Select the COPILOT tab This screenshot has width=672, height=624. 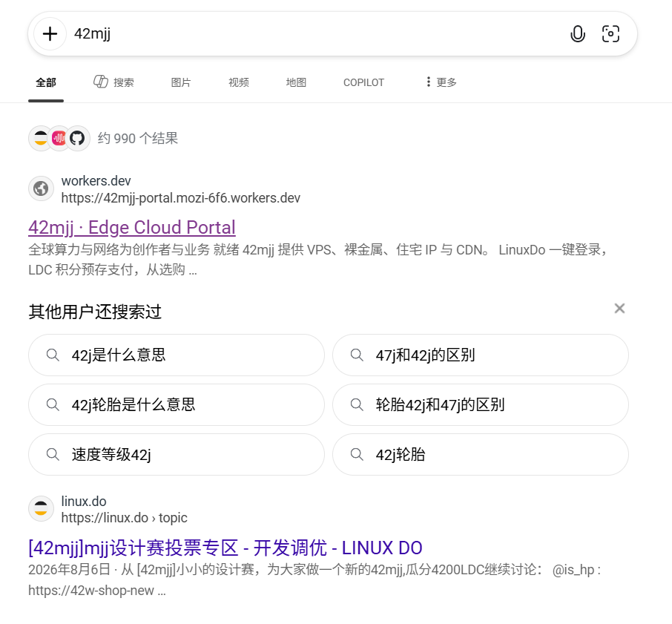[x=364, y=82]
